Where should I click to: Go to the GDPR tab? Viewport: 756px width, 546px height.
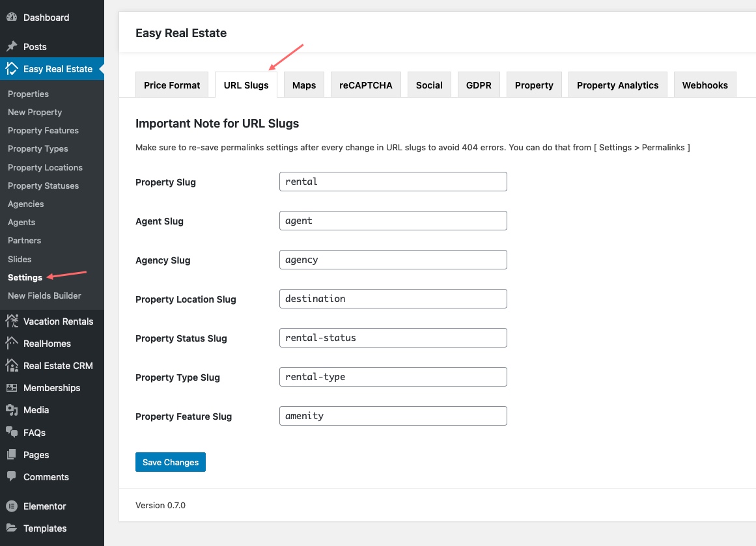479,85
